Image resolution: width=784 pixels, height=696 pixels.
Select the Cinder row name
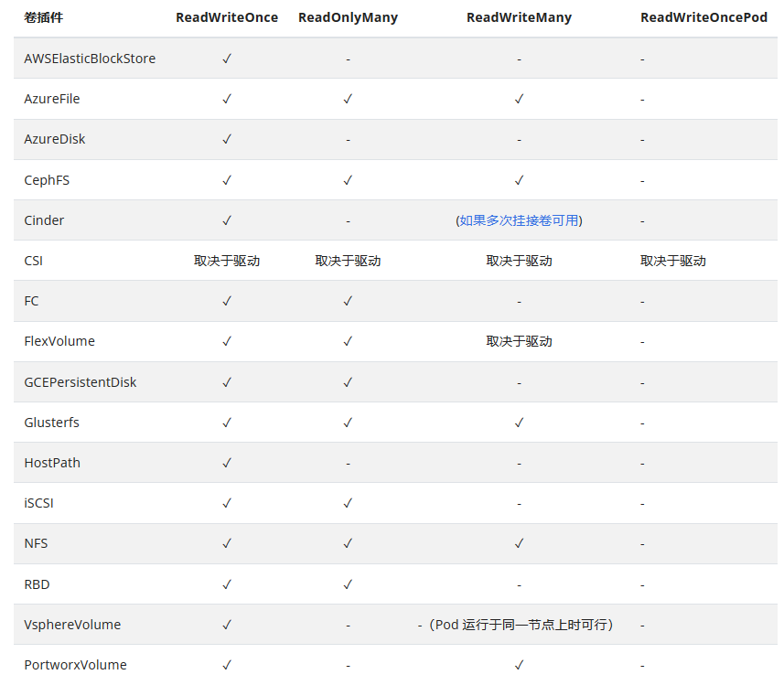(44, 220)
